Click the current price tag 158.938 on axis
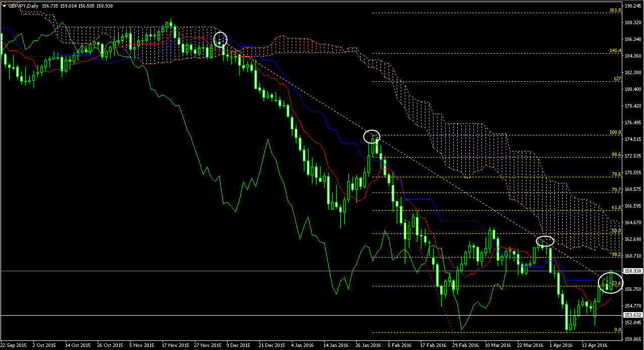644x350 pixels. pos(633,271)
